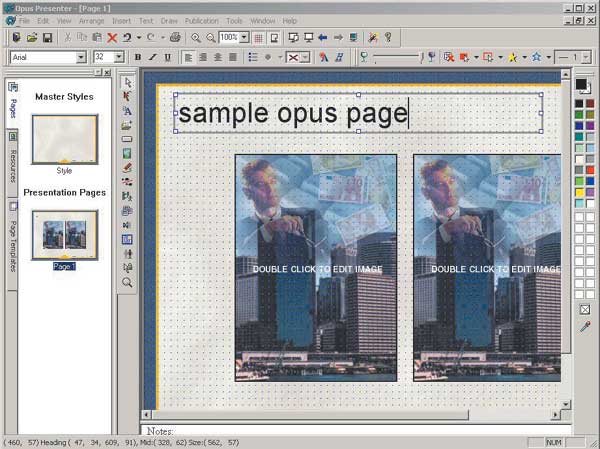Click the Print icon in the toolbar

click(175, 38)
